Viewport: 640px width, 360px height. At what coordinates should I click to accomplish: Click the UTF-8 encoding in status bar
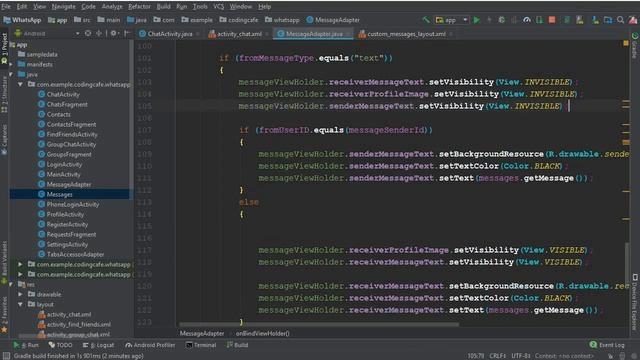[520, 356]
